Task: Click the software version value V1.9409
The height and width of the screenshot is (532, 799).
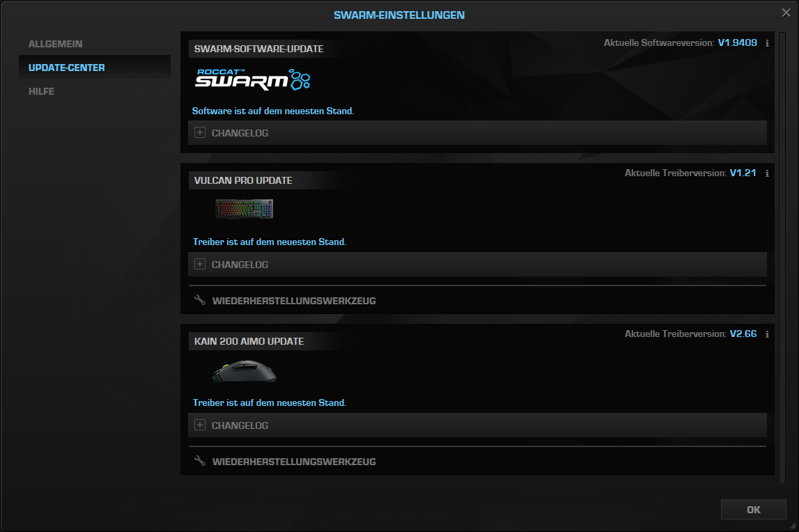Action: [737, 42]
